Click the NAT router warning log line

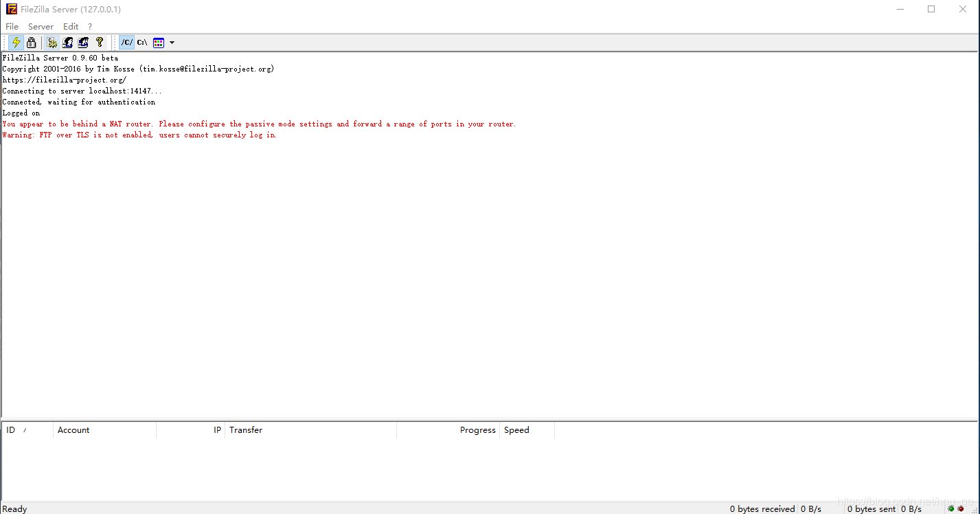(259, 124)
